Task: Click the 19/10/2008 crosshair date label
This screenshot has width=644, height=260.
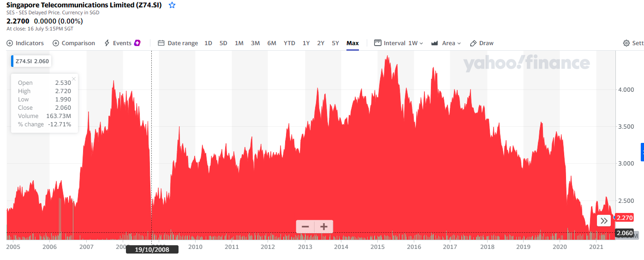Action: click(152, 249)
